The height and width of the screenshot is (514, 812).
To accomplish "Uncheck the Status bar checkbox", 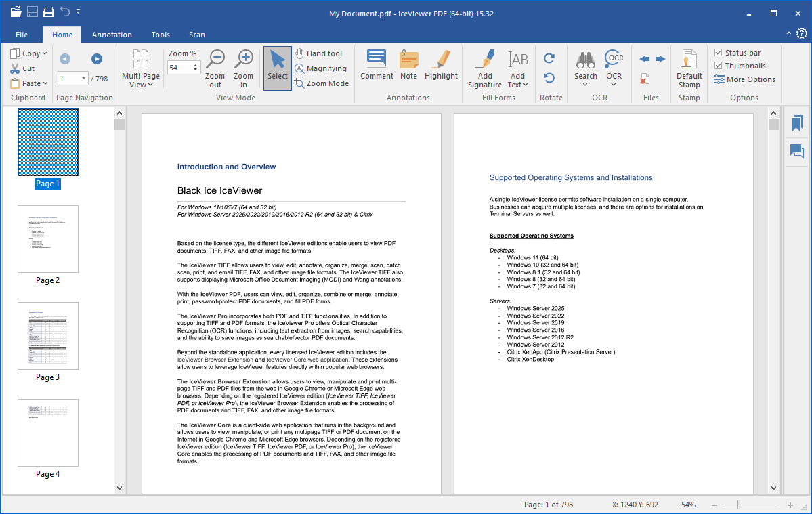I will pos(719,53).
